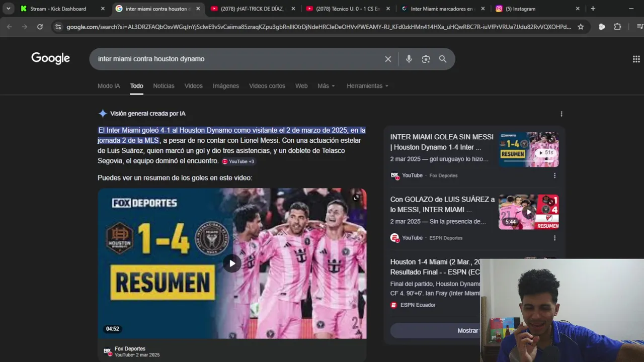Search by image with the camera lens icon
This screenshot has height=362, width=644.
pyautogui.click(x=426, y=59)
